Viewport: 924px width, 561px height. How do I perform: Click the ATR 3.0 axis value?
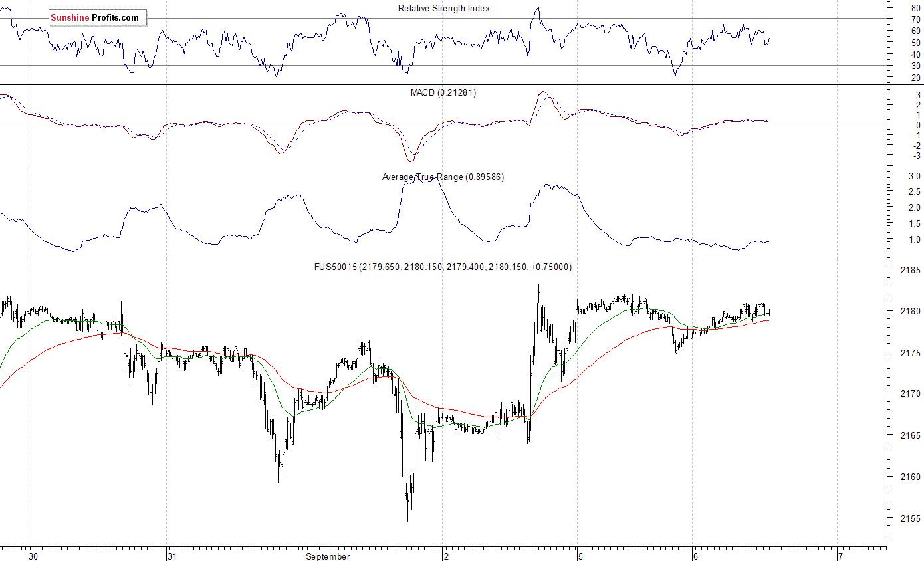(x=915, y=176)
